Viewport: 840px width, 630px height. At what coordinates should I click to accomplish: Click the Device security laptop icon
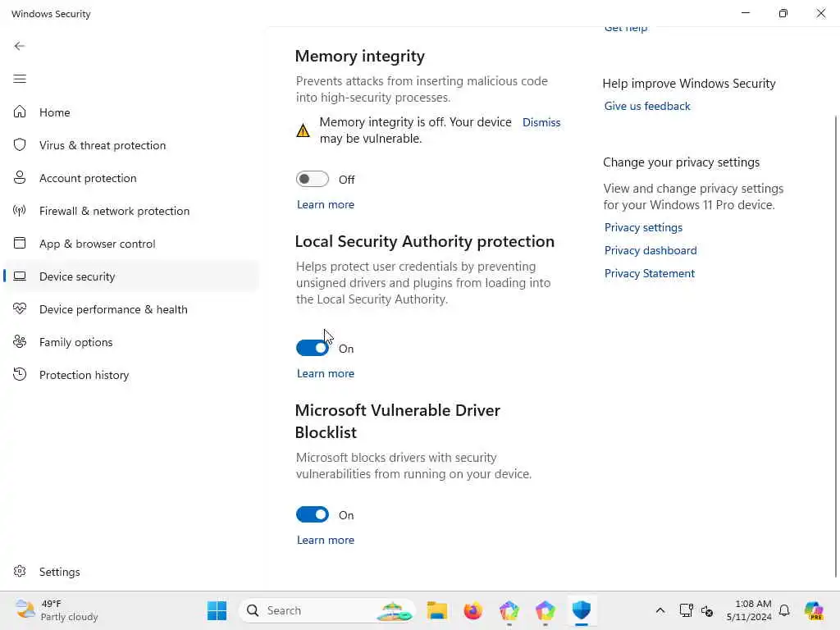(20, 276)
